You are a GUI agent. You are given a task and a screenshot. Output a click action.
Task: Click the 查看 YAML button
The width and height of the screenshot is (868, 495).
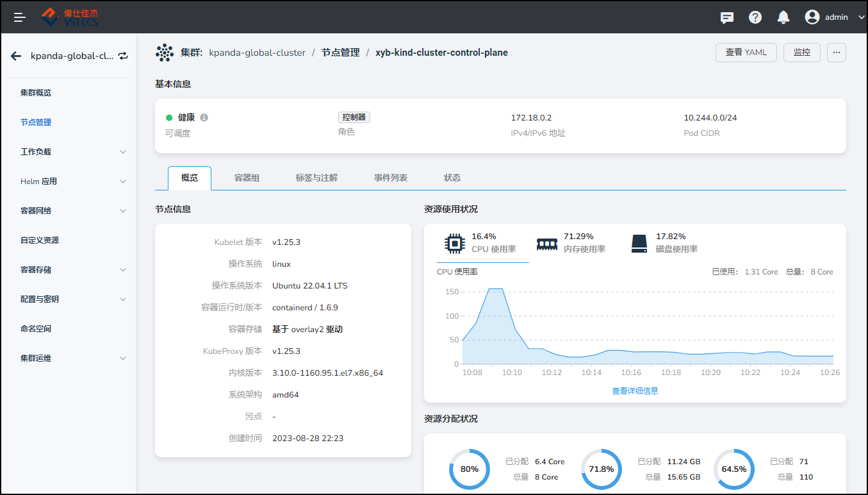(746, 53)
